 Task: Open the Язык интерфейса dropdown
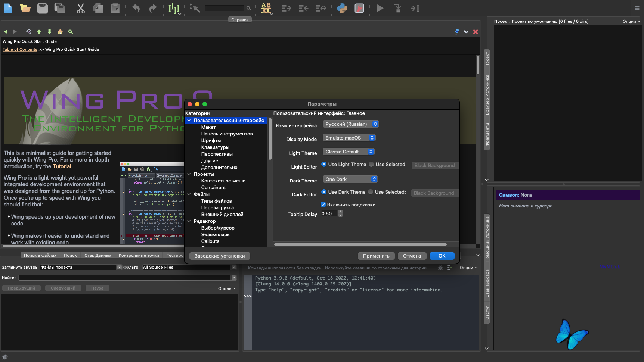tap(351, 124)
